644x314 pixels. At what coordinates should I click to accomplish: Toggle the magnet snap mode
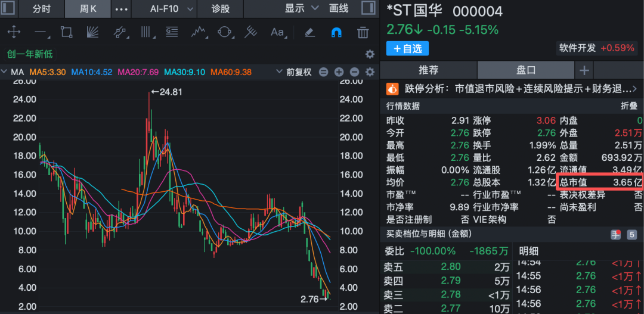336,32
